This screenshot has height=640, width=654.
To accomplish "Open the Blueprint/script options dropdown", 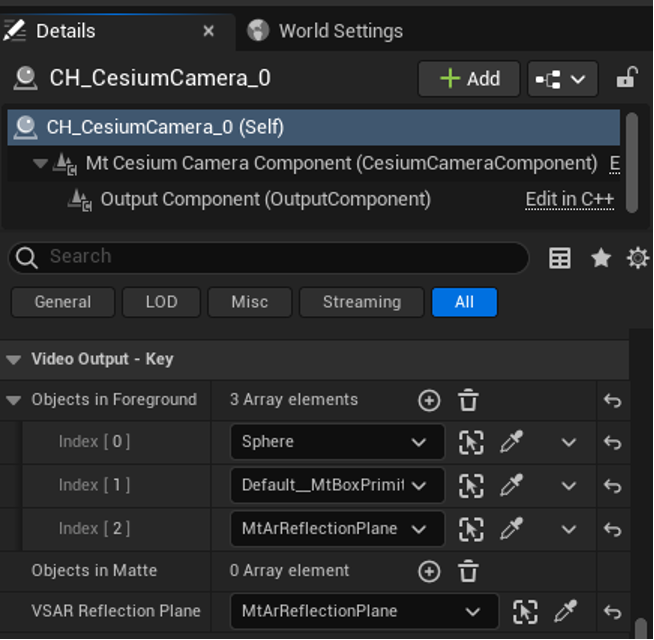I will (x=561, y=79).
